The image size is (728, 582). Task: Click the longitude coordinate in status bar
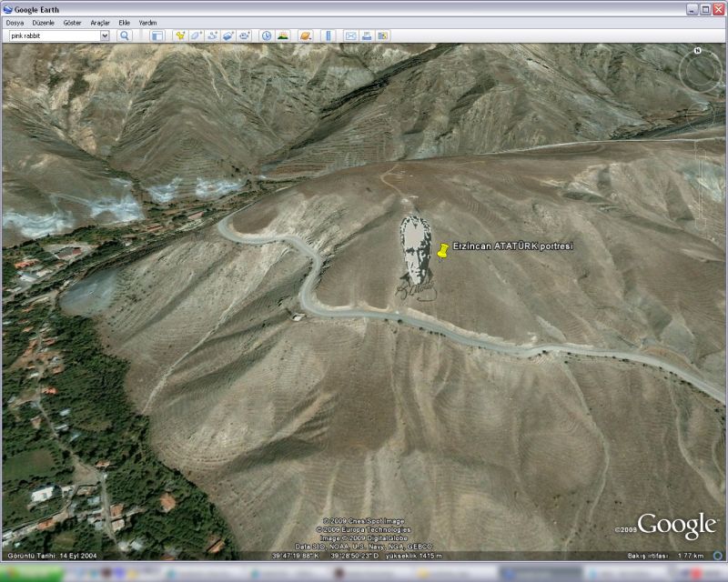[x=353, y=556]
